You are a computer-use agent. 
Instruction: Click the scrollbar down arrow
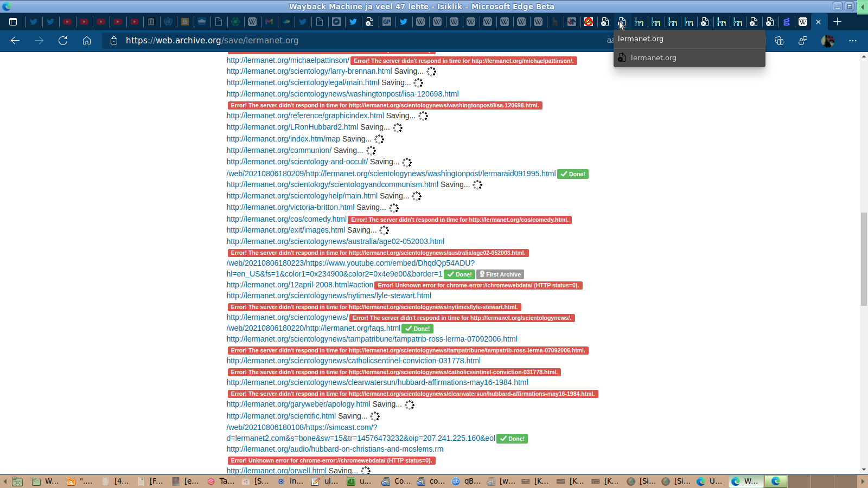point(864,470)
